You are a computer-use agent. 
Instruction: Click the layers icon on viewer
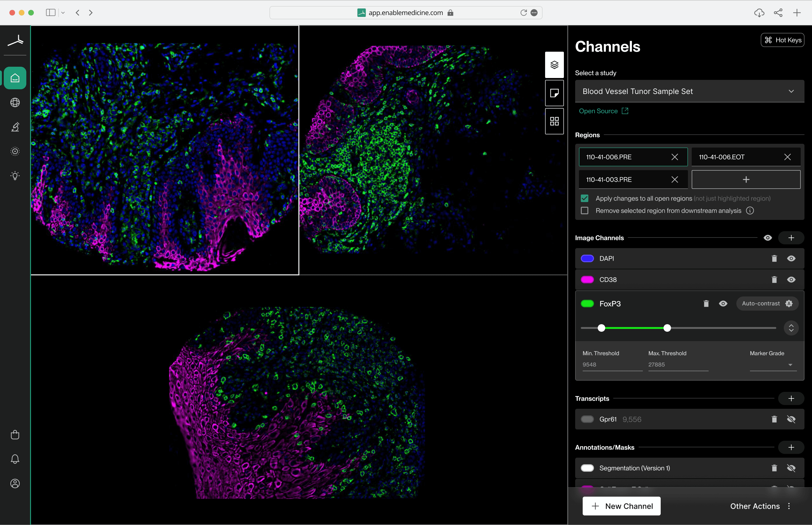tap(554, 65)
